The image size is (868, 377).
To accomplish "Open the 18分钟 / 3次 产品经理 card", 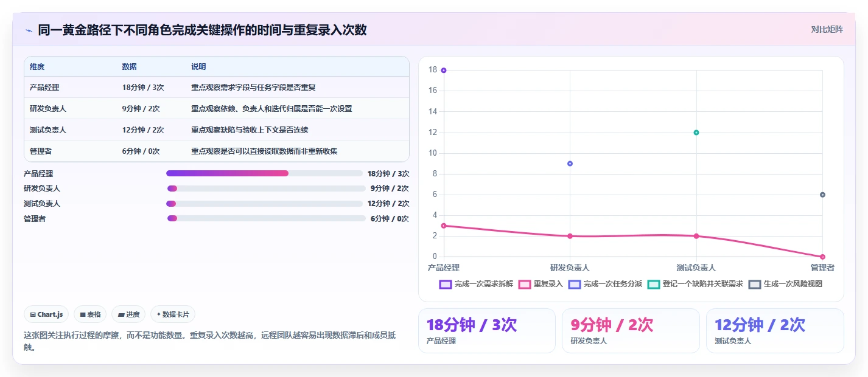I will point(487,331).
